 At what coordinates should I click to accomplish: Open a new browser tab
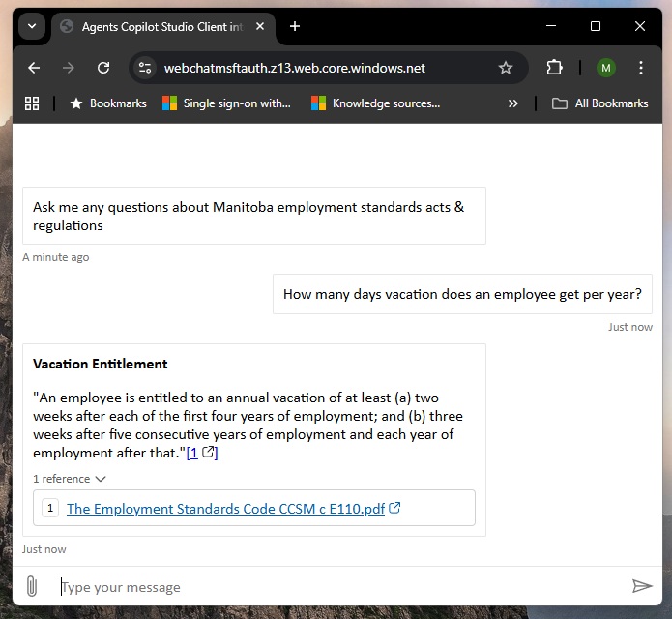[295, 26]
